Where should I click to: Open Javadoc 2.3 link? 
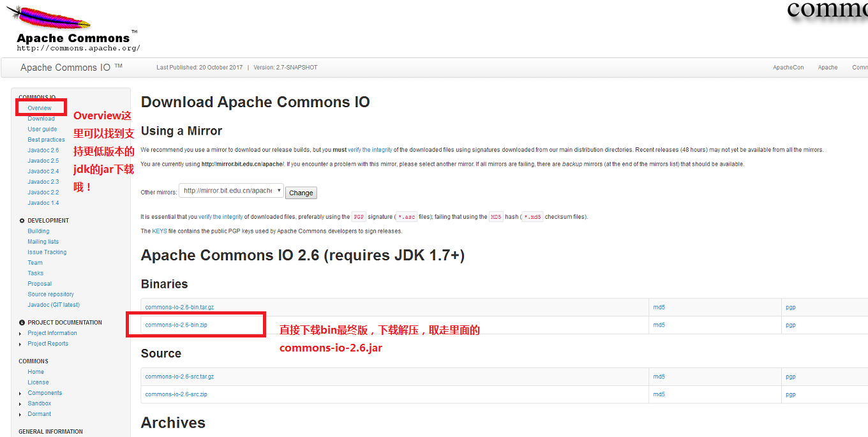(x=43, y=182)
